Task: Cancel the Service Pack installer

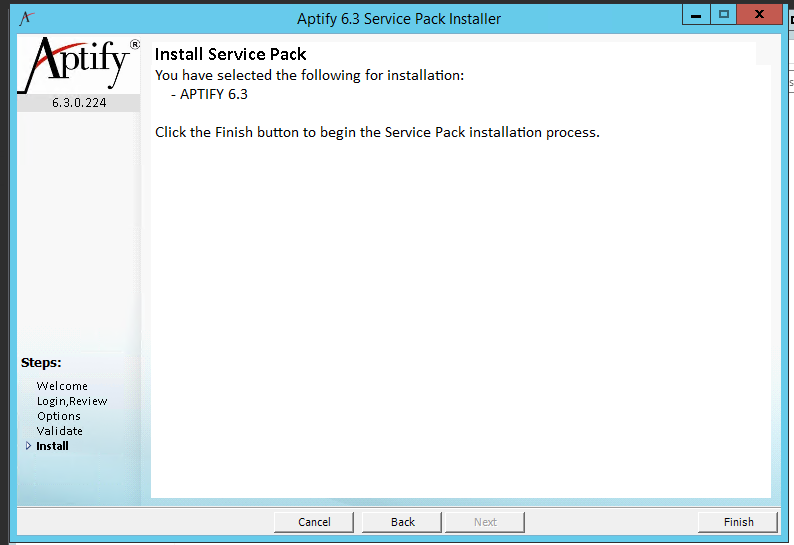Action: coord(314,522)
